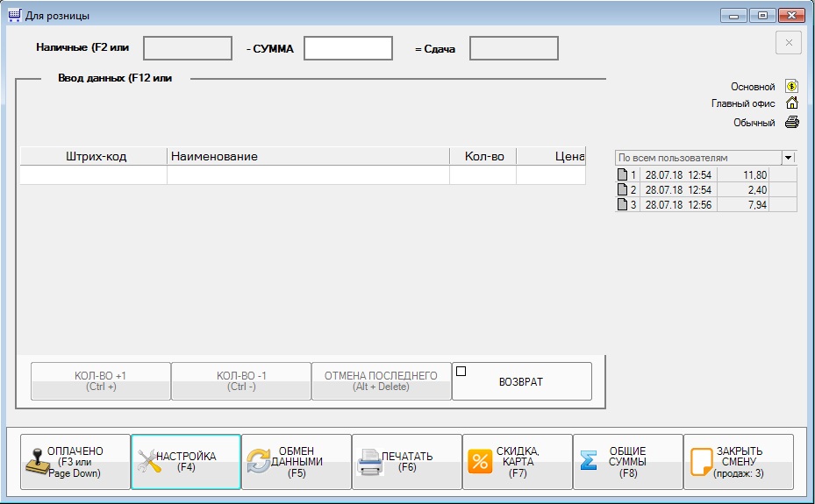The height and width of the screenshot is (504, 815).
Task: Click the Главный офис label
Action: click(743, 103)
